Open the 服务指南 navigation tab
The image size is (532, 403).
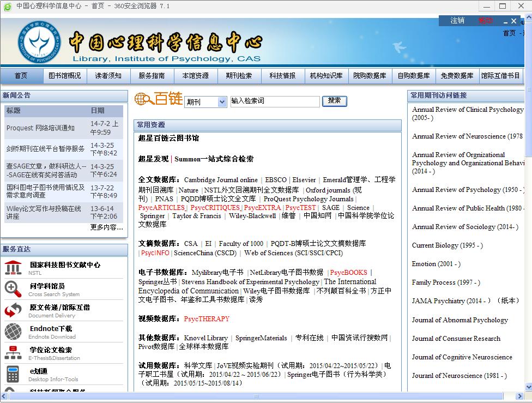tap(152, 76)
